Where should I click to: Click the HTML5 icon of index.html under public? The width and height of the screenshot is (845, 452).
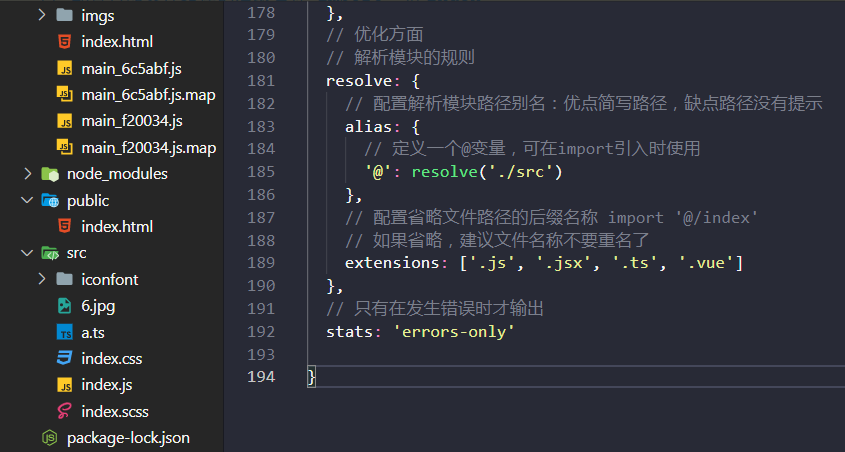click(65, 226)
